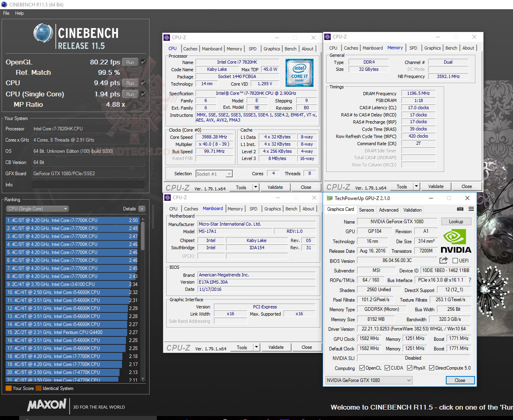
Task: Toggle the CPU (Single Core) test checkbox
Action: [143, 94]
